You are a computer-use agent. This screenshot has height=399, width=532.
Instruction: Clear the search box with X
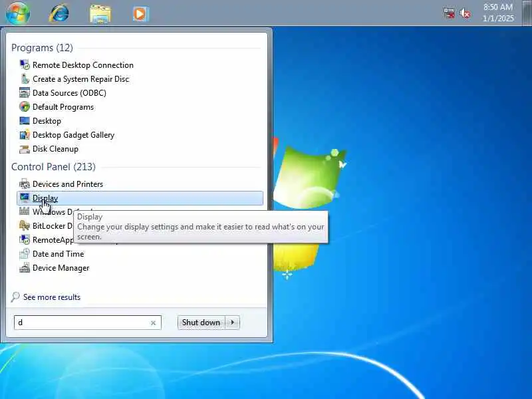153,323
